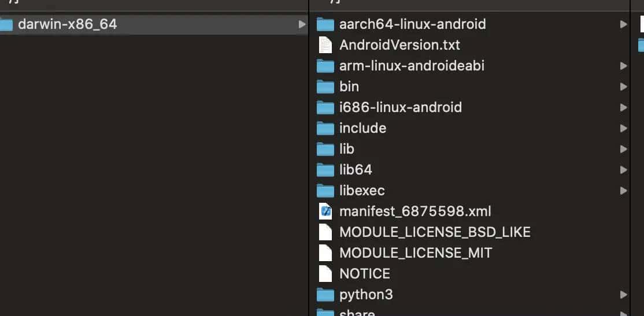Click the i686-linux-android folder icon
Image resolution: width=644 pixels, height=316 pixels.
[325, 108]
